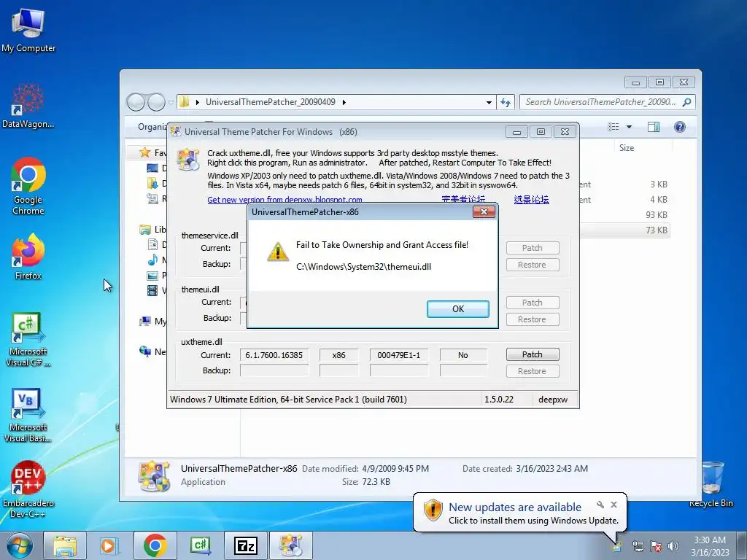Click the Action Center flag tray icon
This screenshot has width=747, height=560.
coord(656,546)
